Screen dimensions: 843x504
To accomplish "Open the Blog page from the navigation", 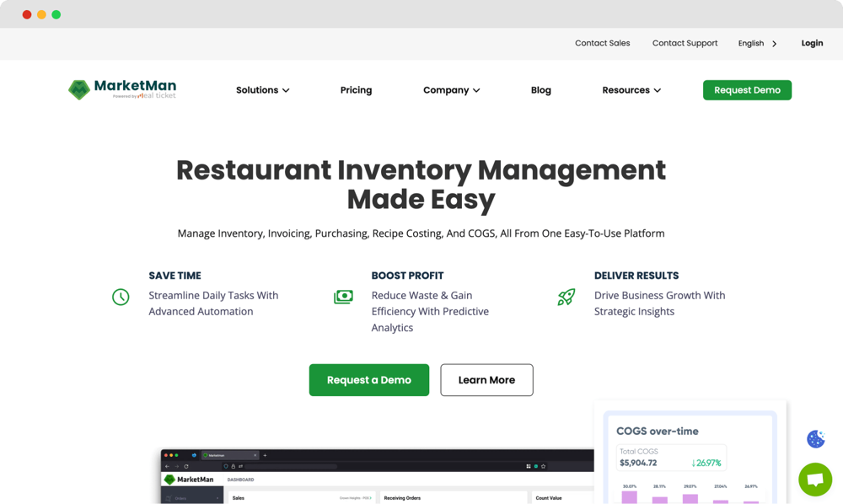I will tap(540, 89).
